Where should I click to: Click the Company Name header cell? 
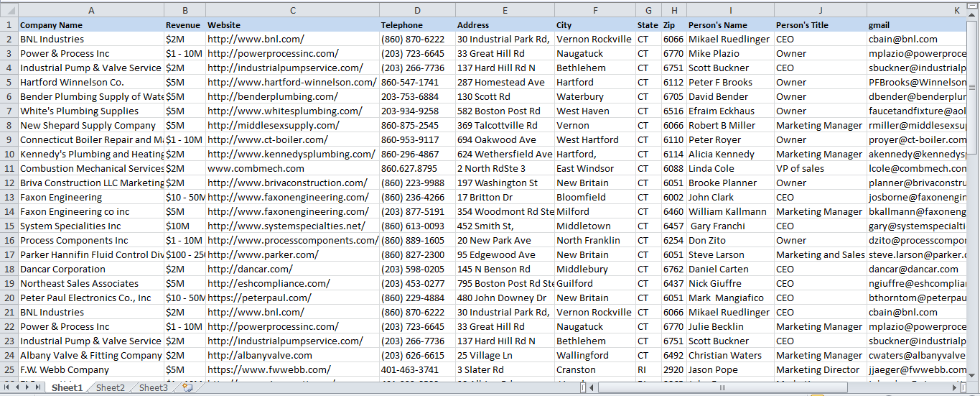91,24
